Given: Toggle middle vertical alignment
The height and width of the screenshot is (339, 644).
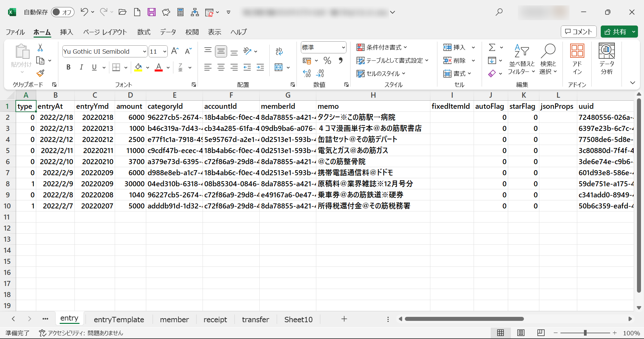Looking at the screenshot, I should 221,51.
